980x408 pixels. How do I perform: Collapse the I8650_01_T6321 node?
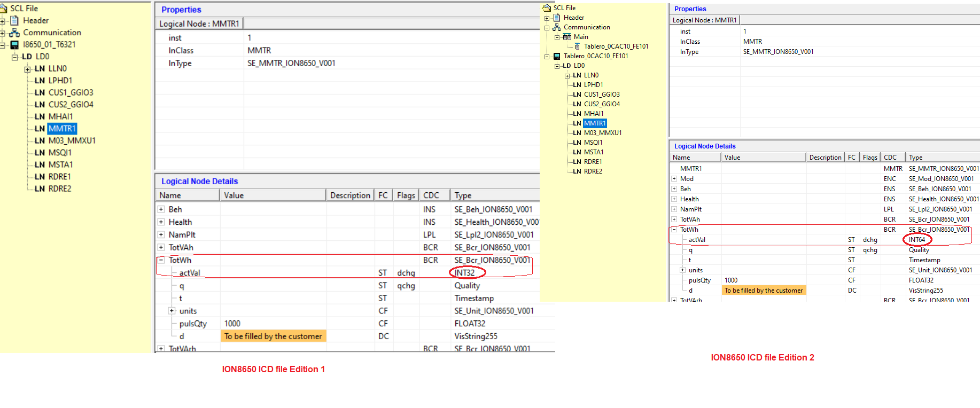[3, 45]
